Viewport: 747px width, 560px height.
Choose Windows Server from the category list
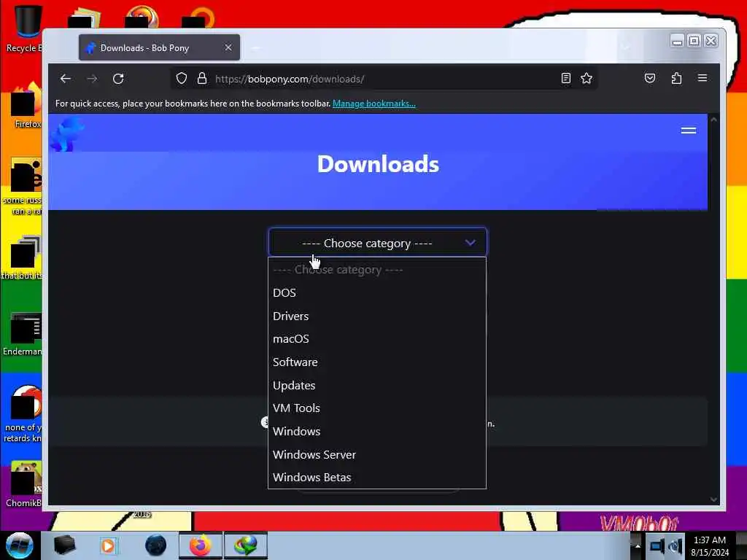coord(377,455)
